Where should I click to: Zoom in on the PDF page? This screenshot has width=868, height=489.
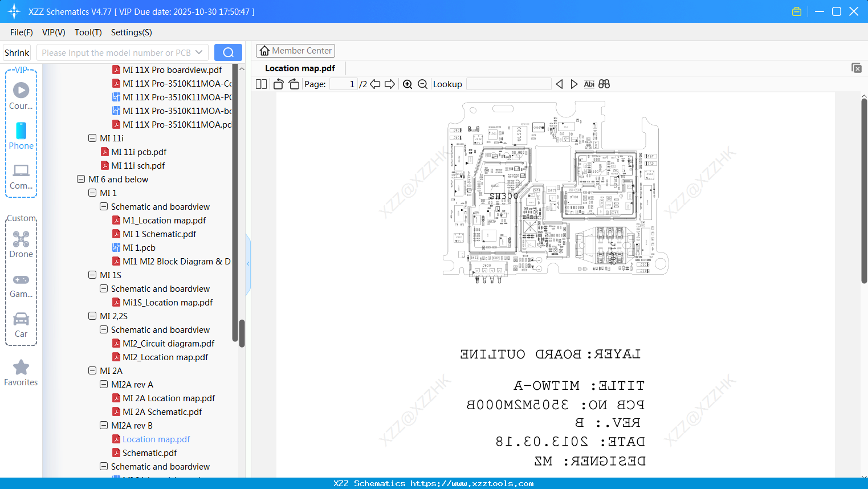pyautogui.click(x=407, y=84)
